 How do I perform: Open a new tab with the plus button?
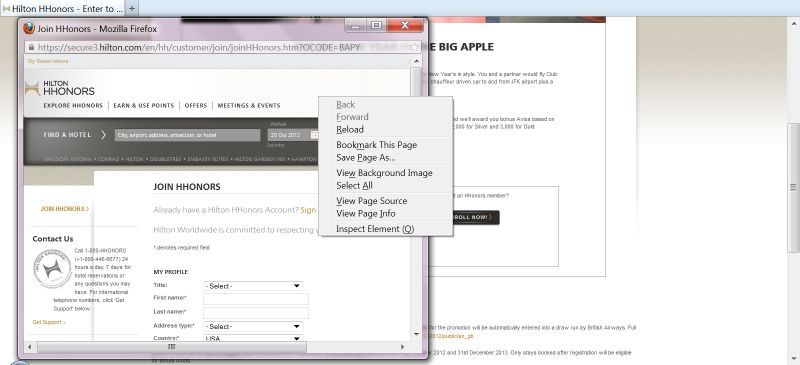(132, 9)
